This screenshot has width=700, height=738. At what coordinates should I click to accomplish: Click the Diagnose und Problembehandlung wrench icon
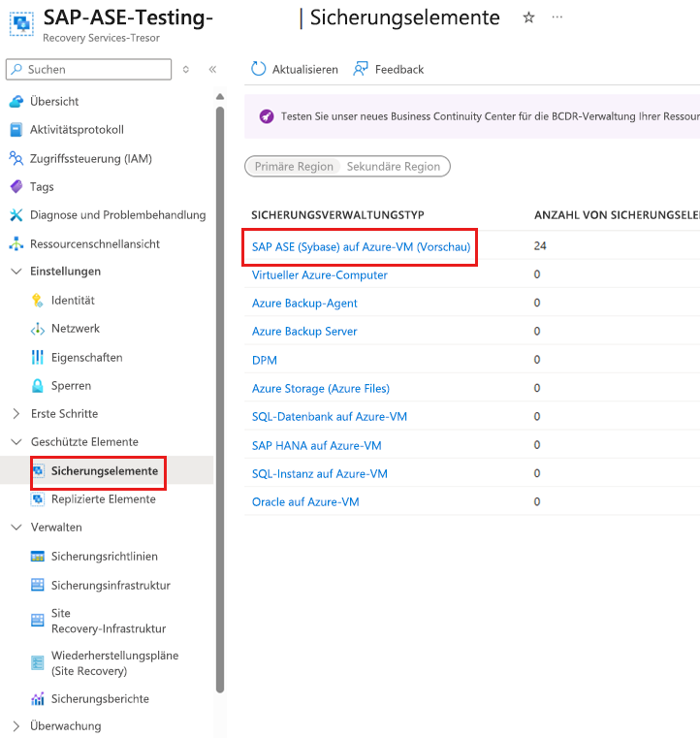tap(16, 215)
